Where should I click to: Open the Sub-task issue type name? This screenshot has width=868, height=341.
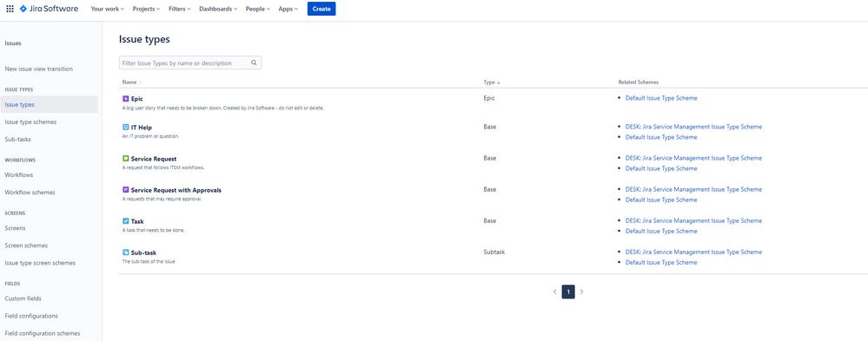coord(143,253)
